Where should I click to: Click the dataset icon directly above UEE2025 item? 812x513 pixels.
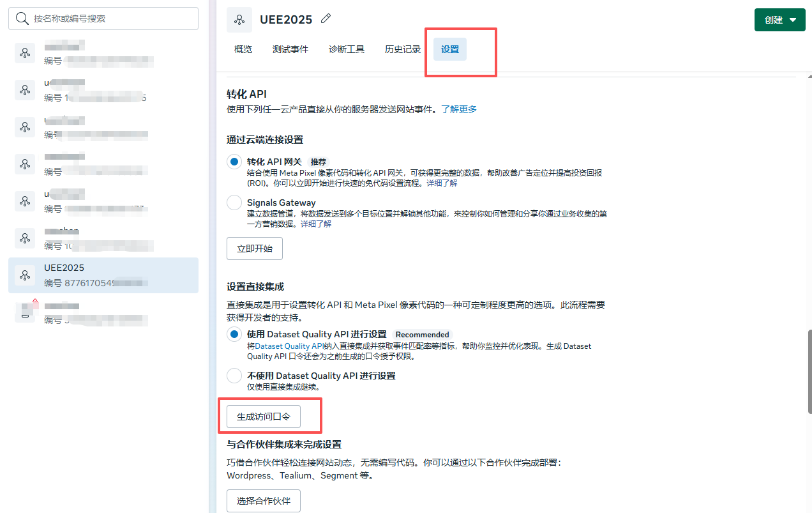pos(25,238)
